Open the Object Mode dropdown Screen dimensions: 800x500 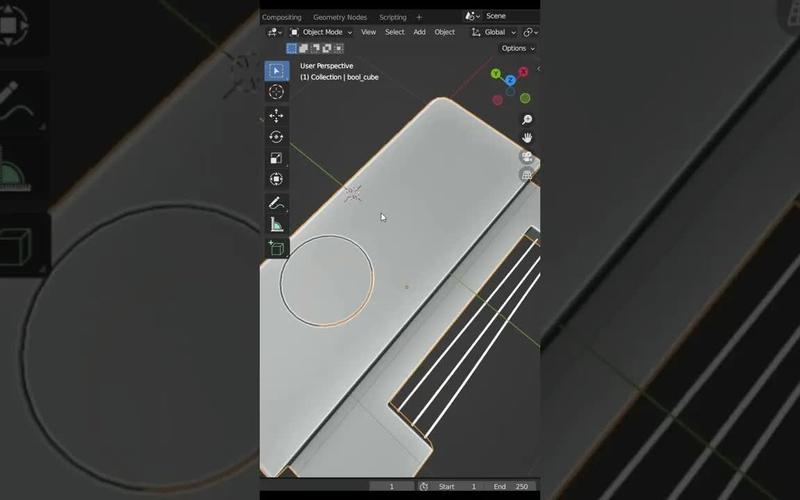click(321, 32)
